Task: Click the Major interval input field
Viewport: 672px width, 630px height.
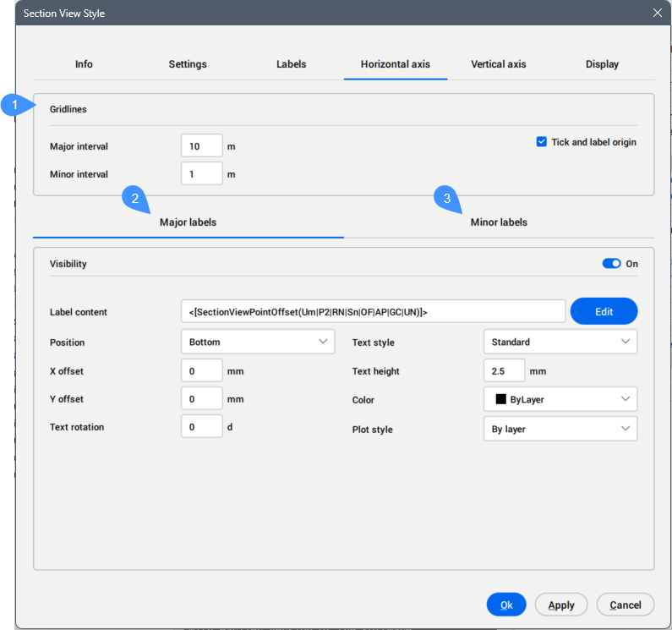Action: coord(201,146)
